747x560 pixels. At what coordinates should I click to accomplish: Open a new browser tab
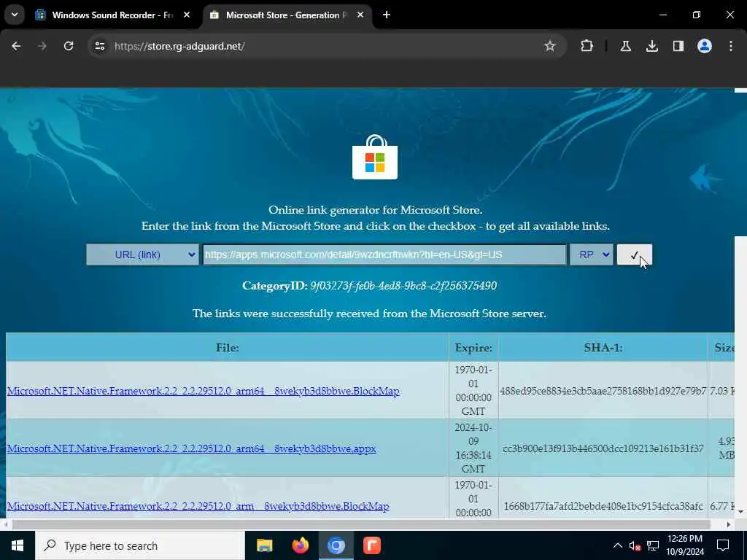387,15
